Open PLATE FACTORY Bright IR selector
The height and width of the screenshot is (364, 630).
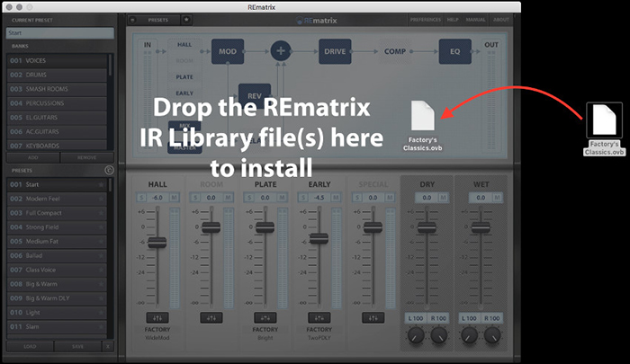(265, 333)
